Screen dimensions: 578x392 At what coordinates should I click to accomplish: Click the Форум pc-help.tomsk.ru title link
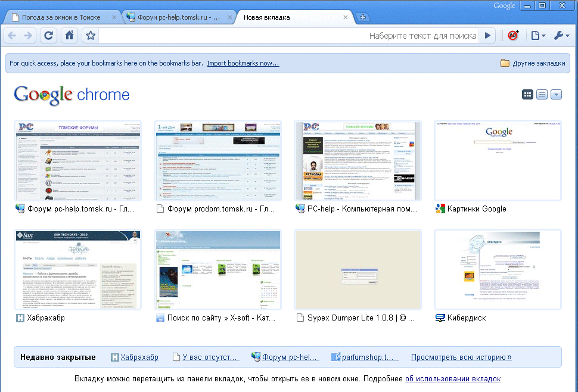click(80, 209)
